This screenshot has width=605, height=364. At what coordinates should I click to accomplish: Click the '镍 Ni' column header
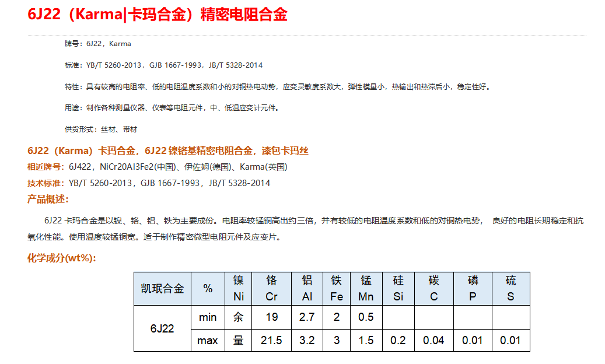tap(239, 289)
